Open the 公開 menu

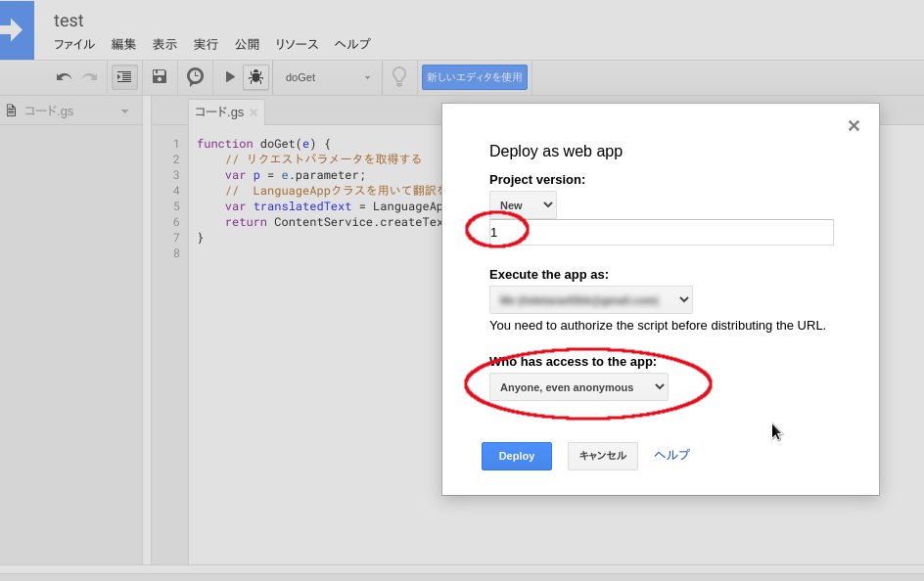(x=247, y=44)
